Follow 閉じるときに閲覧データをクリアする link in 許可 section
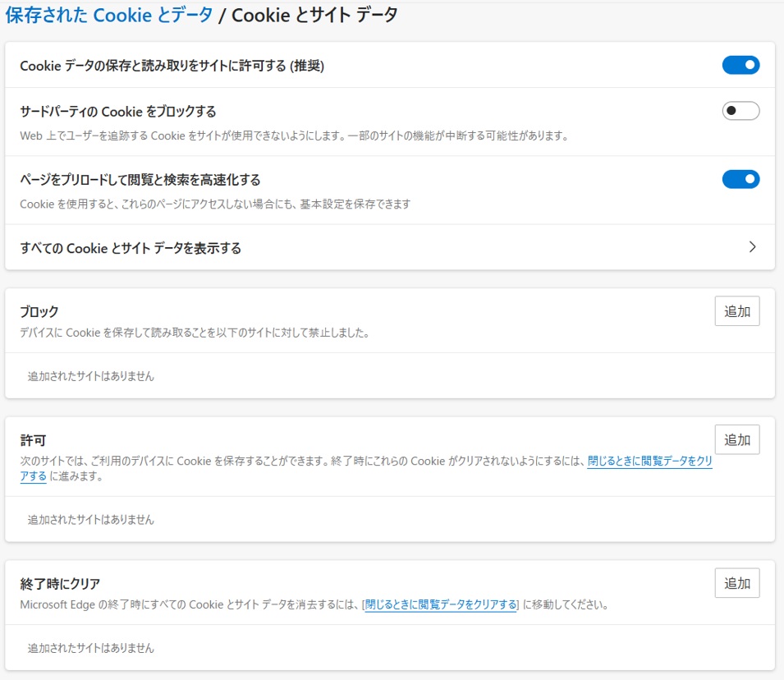The image size is (784, 680). click(649, 461)
